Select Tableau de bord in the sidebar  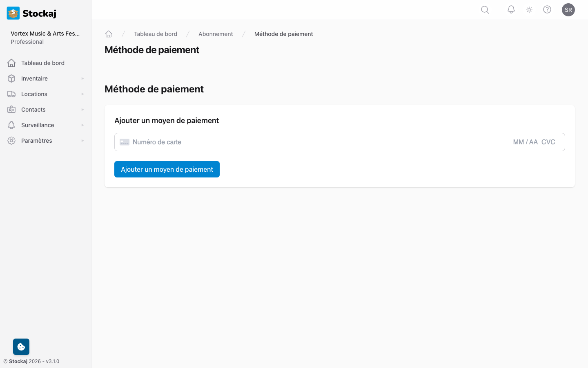coord(42,63)
